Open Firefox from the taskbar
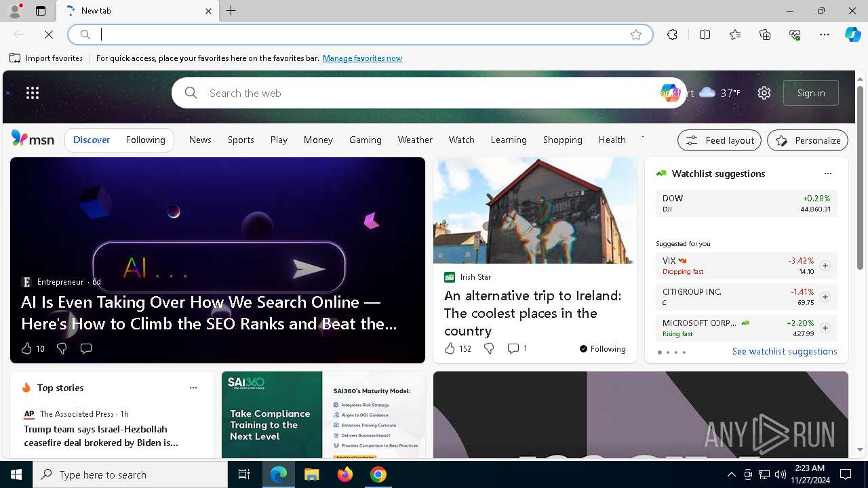868x488 pixels. pos(345,474)
